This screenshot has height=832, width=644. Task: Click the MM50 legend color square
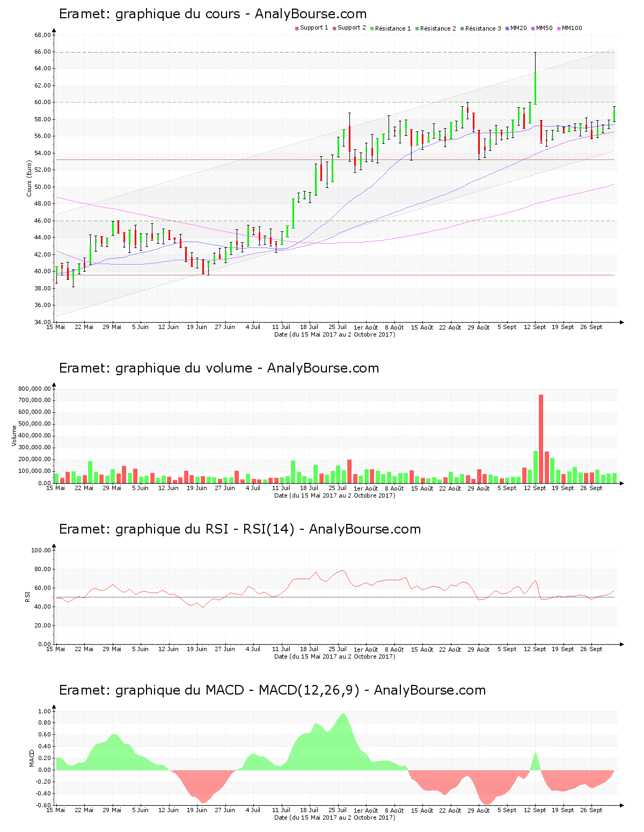(x=533, y=28)
